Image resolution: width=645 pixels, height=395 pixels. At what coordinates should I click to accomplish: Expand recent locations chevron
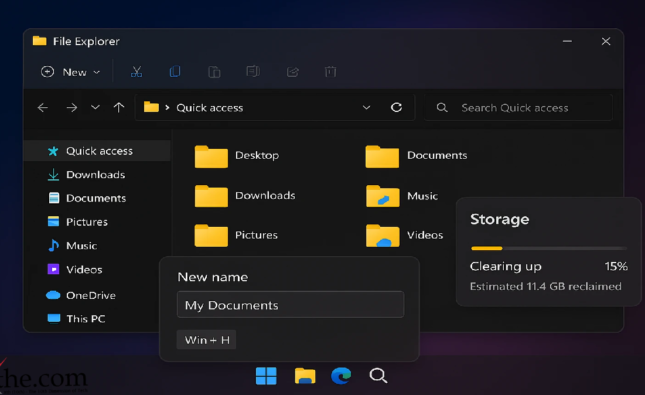(95, 107)
